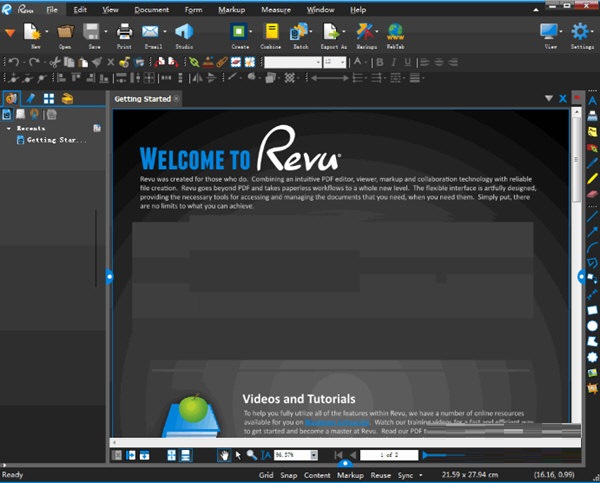Send via the E-mail envelope icon
This screenshot has height=483, width=600.
[150, 32]
